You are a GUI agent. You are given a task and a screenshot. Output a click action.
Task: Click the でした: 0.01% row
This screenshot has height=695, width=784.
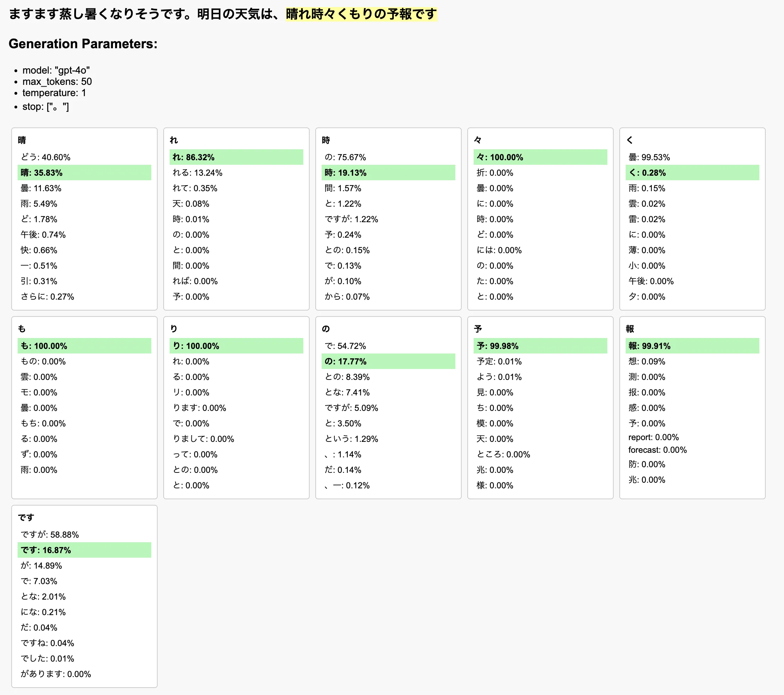point(84,658)
